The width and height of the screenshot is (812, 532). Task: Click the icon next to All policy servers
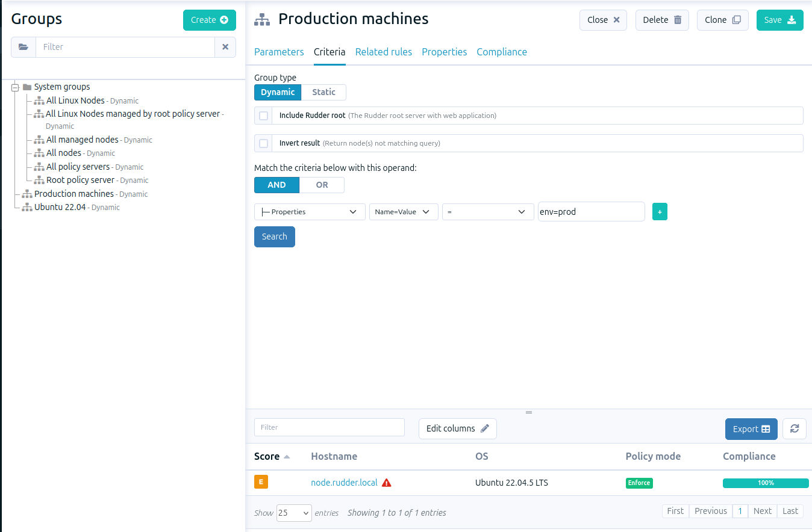click(39, 167)
